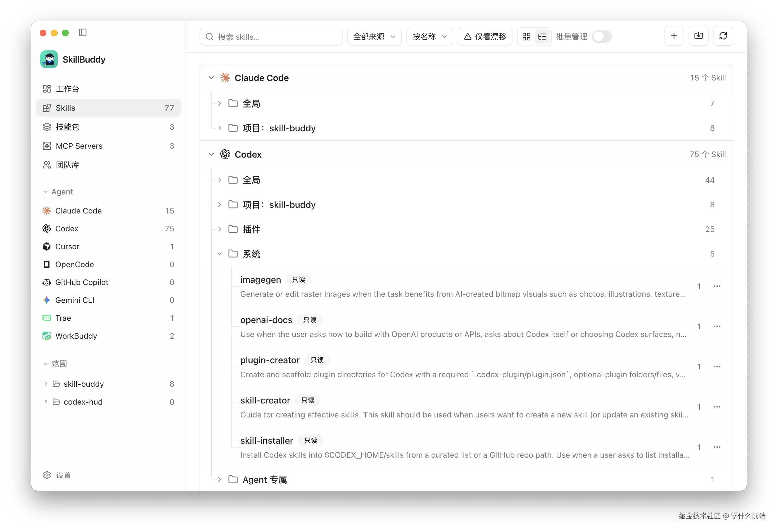Filter by Codex agent in sidebar
The height and width of the screenshot is (532, 778).
108,229
